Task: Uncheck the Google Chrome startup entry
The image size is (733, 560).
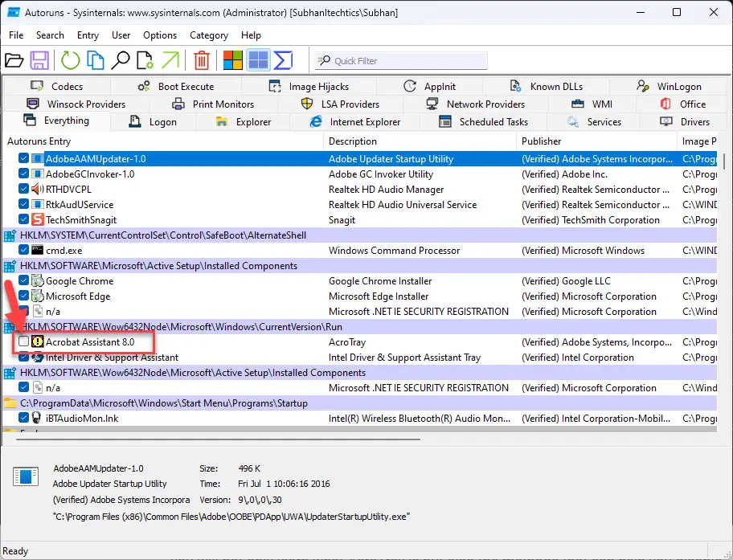Action: (22, 281)
